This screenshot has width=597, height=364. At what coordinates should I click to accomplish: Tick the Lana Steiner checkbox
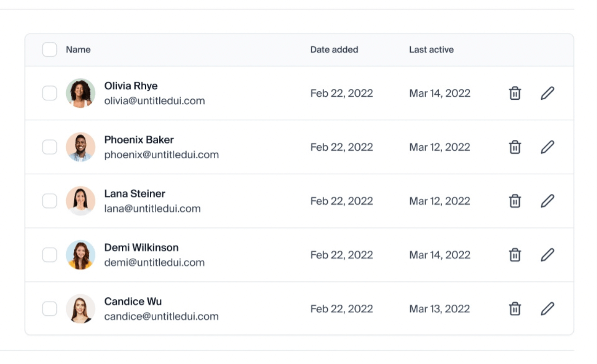pyautogui.click(x=50, y=201)
